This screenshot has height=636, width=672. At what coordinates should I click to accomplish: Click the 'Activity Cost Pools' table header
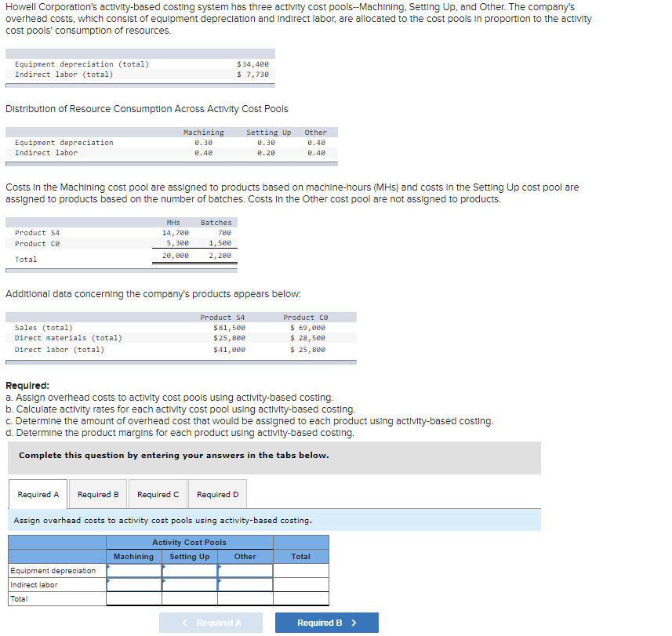(190, 542)
